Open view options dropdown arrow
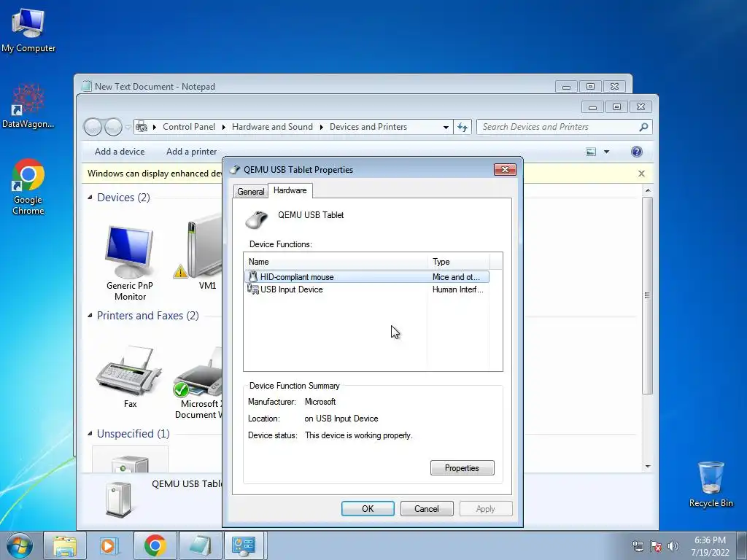The width and height of the screenshot is (747, 560). 606,152
